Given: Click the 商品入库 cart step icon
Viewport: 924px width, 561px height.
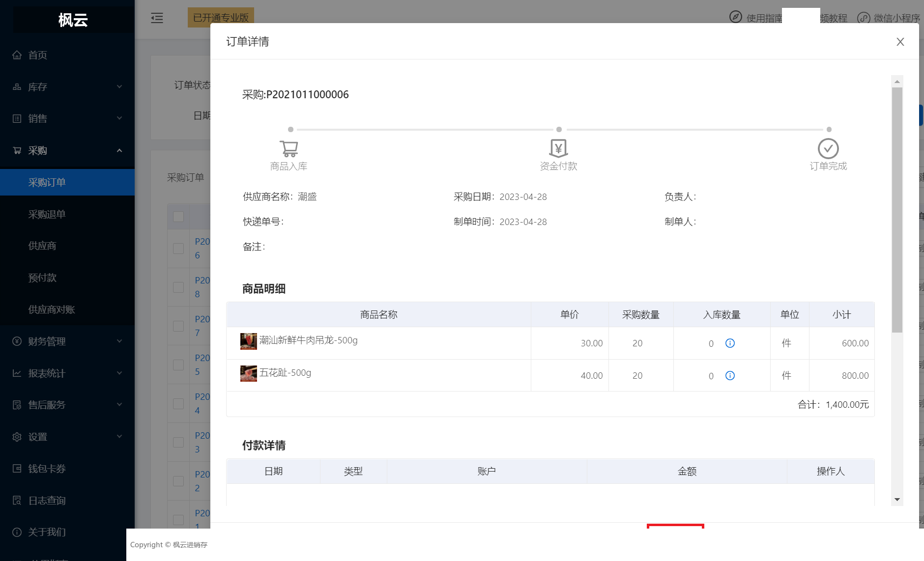Looking at the screenshot, I should pos(289,148).
